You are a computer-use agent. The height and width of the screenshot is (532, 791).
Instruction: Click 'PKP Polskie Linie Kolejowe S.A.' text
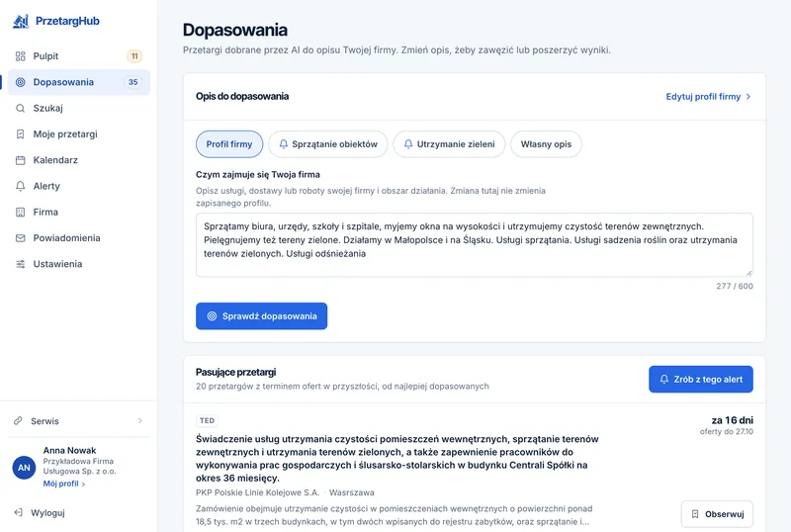click(x=258, y=492)
